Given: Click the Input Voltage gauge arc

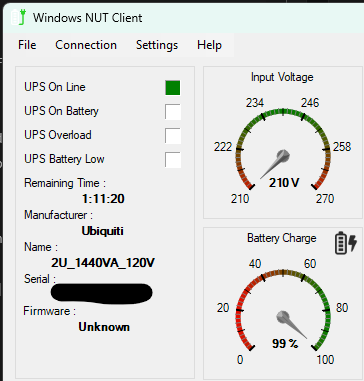Looking at the screenshot, I should tap(283, 148).
